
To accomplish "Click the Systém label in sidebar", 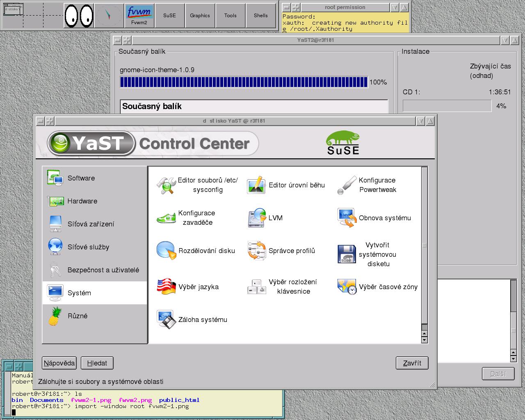I will tap(79, 293).
